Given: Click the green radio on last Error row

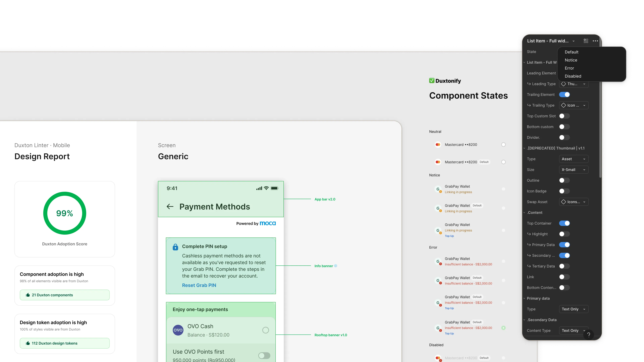Looking at the screenshot, I should pos(503,328).
